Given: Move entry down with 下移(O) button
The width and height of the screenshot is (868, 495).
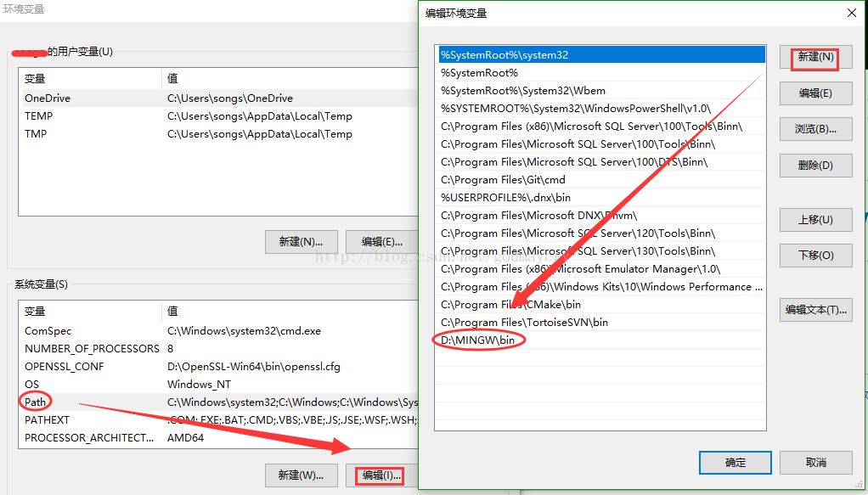Looking at the screenshot, I should coord(814,255).
